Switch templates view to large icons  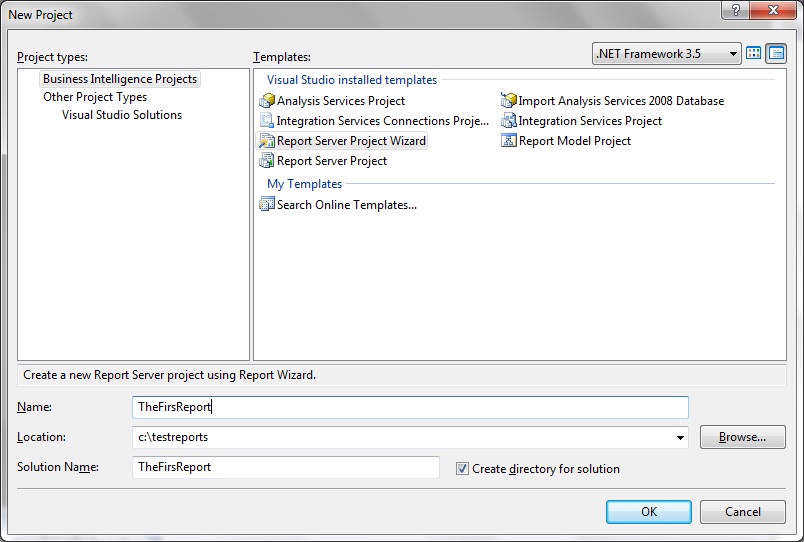click(x=753, y=53)
